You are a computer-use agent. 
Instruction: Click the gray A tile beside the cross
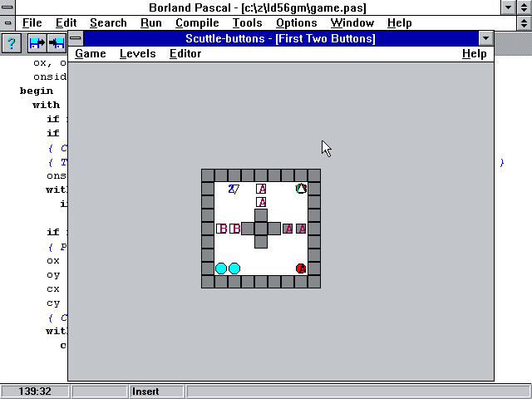288,229
